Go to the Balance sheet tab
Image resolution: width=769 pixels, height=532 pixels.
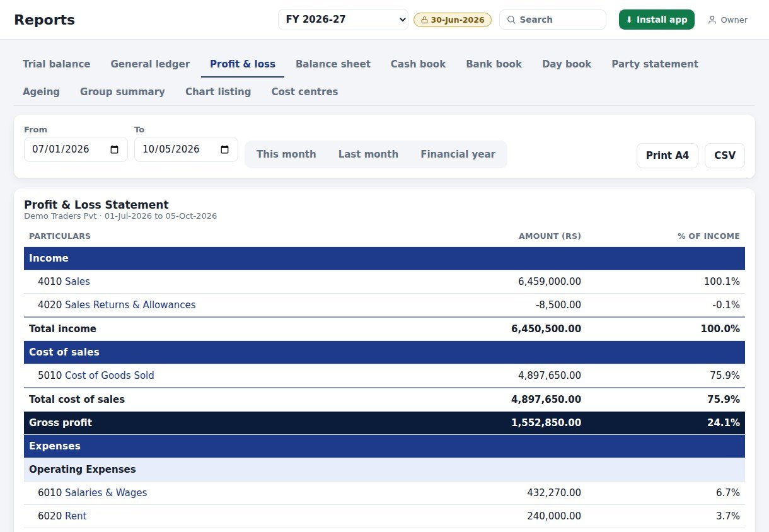333,64
